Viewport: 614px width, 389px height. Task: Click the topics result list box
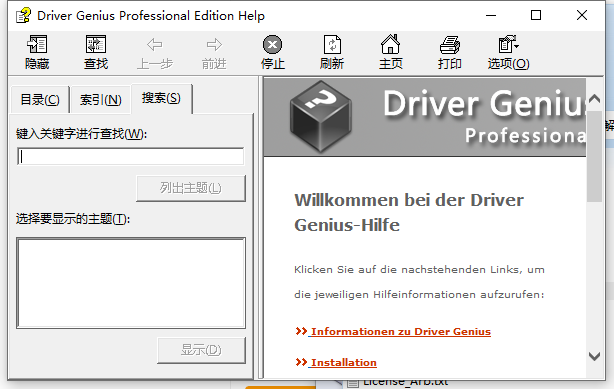(x=131, y=282)
